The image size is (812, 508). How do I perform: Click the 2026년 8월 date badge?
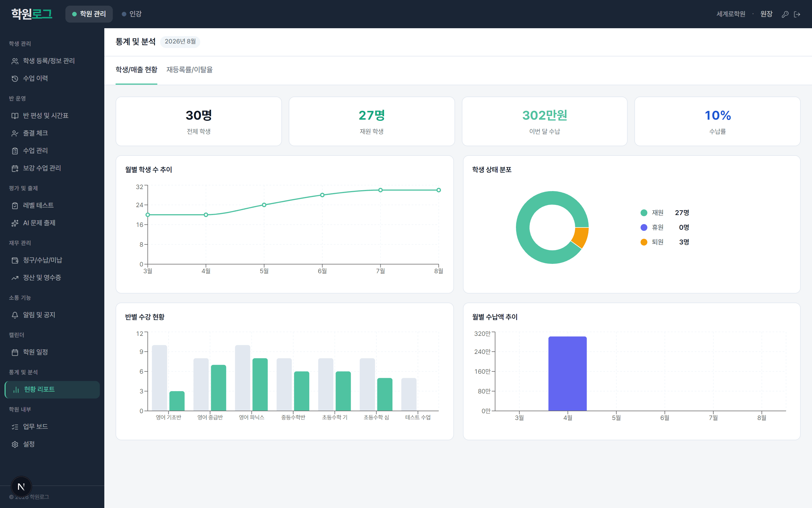coord(180,42)
